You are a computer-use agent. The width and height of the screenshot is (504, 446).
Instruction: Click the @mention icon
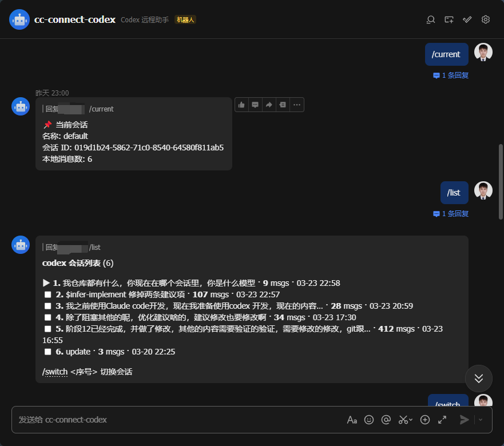click(386, 419)
